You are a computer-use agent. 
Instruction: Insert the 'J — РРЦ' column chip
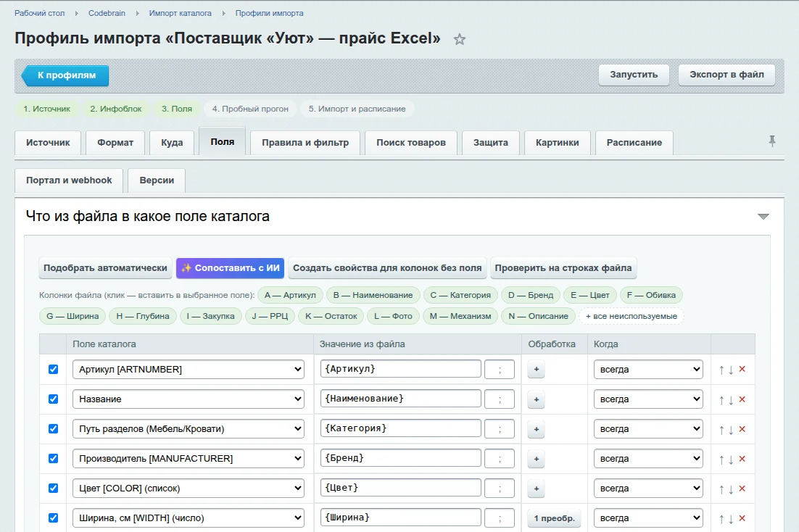(270, 316)
